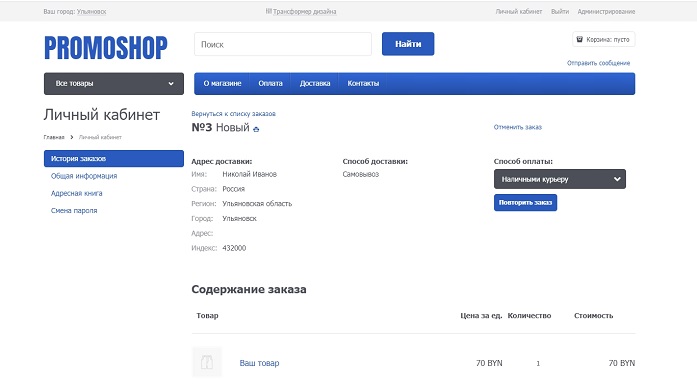Click the breadcrumb arrow after Главная
The image size is (697, 387).
pyautogui.click(x=72, y=137)
